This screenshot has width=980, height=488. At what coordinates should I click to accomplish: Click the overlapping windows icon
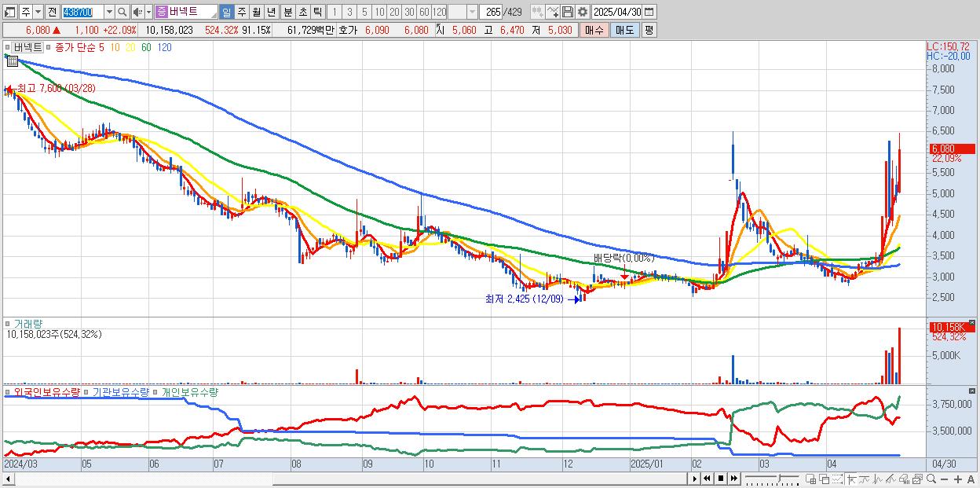point(824,479)
